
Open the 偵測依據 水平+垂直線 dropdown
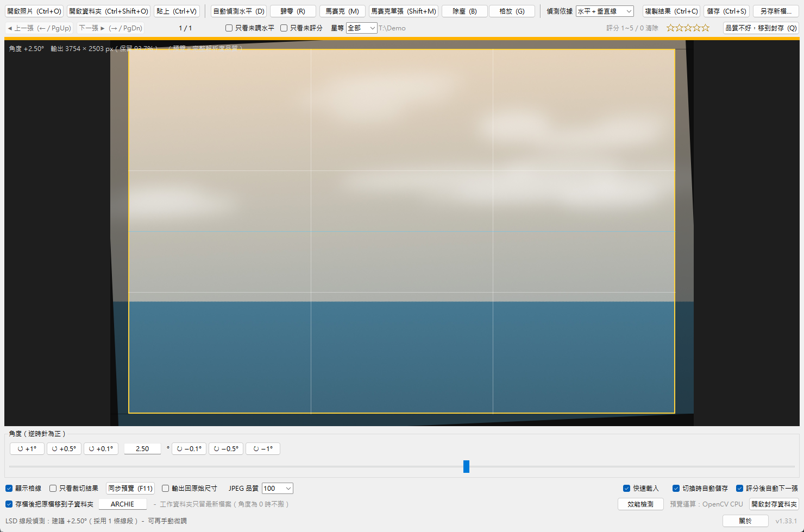605,11
